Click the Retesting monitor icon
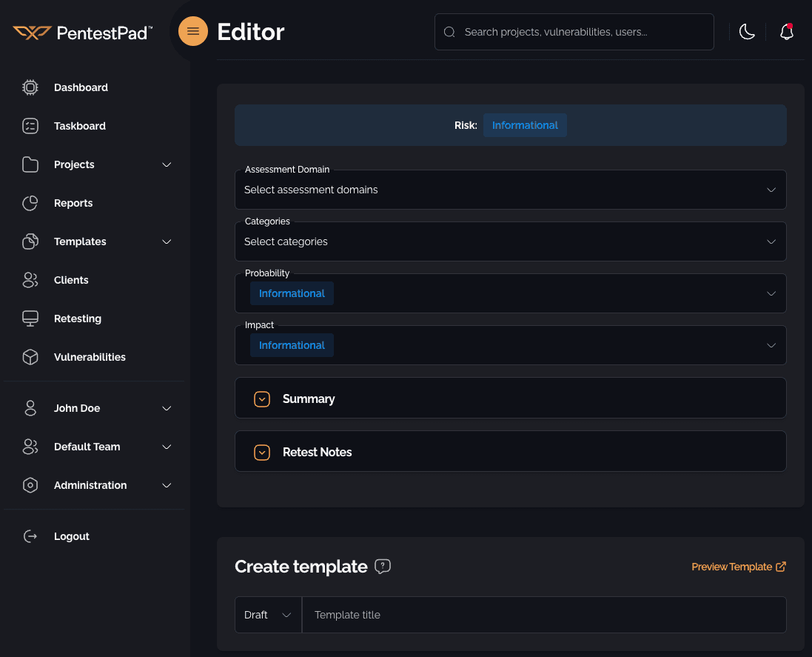The image size is (812, 657). [30, 318]
